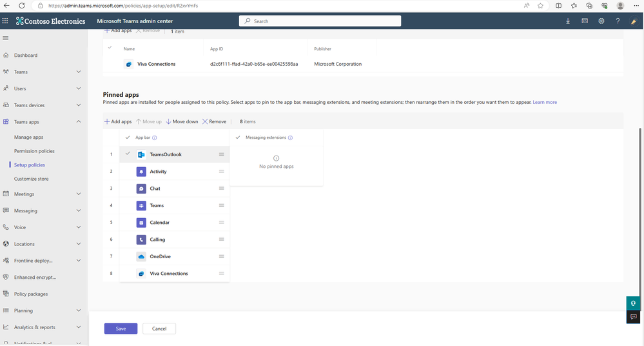Click the download icon in header
Image resolution: width=644 pixels, height=346 pixels.
(568, 21)
